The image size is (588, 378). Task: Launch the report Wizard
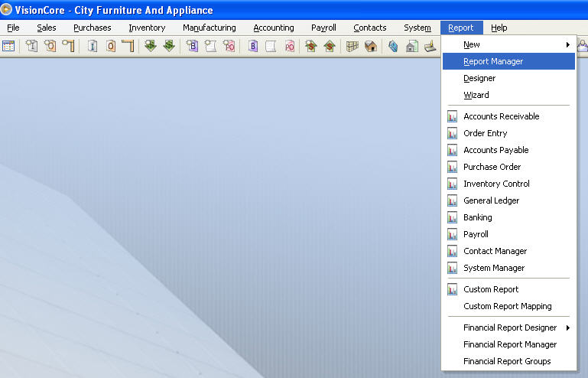point(508,95)
